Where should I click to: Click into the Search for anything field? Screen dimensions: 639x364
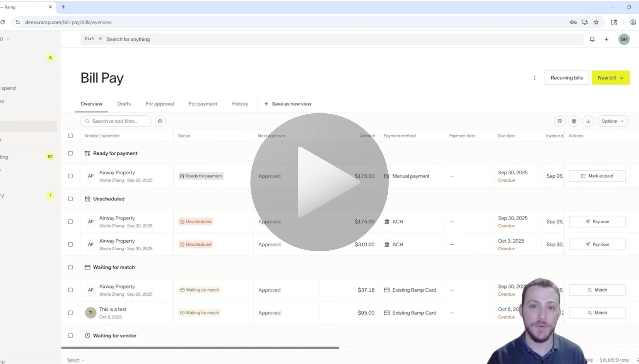tap(200, 39)
